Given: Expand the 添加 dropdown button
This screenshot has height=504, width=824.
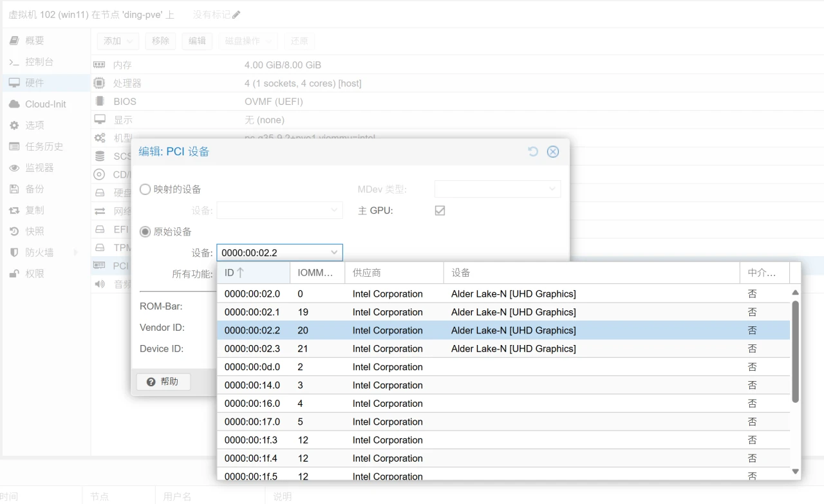Looking at the screenshot, I should point(117,41).
